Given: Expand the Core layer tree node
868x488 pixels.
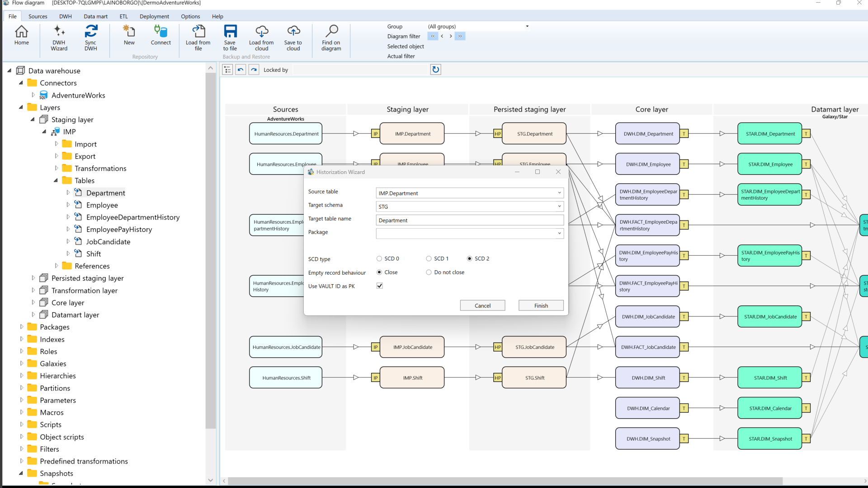Looking at the screenshot, I should 33,302.
